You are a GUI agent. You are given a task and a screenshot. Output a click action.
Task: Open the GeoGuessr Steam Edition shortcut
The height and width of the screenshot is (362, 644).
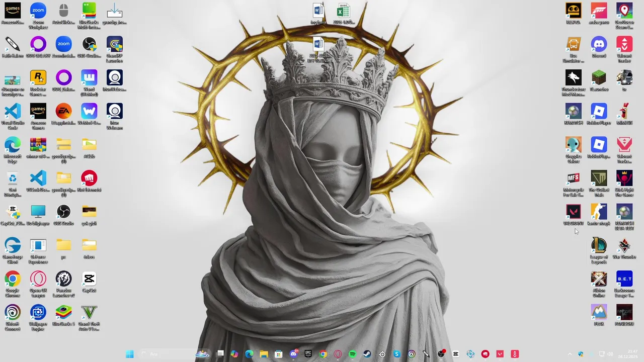click(x=624, y=16)
